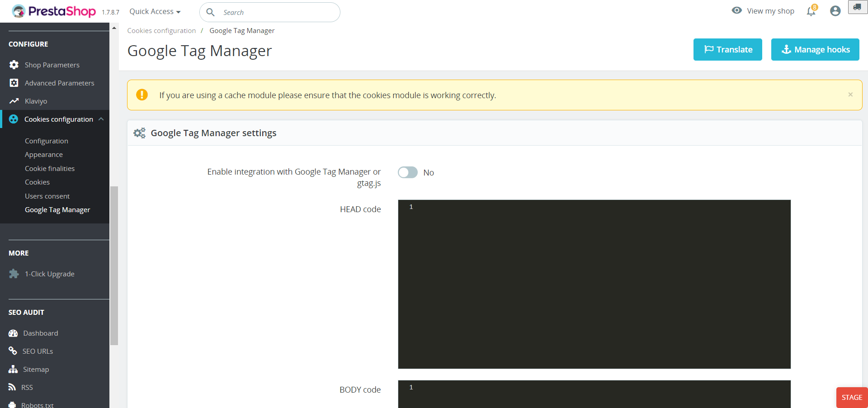Click Cookies configuration breadcrumb link
868x408 pixels.
point(161,31)
